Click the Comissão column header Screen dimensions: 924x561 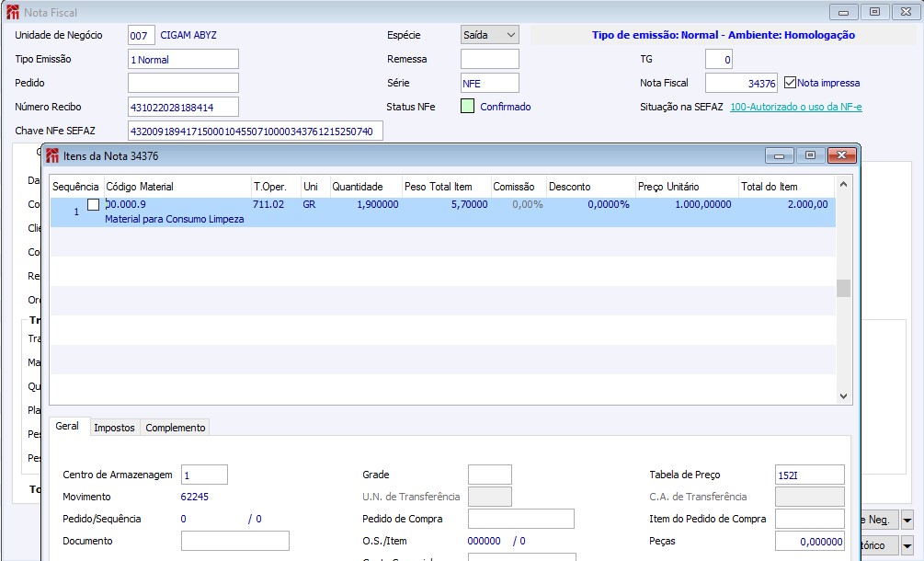coord(519,187)
